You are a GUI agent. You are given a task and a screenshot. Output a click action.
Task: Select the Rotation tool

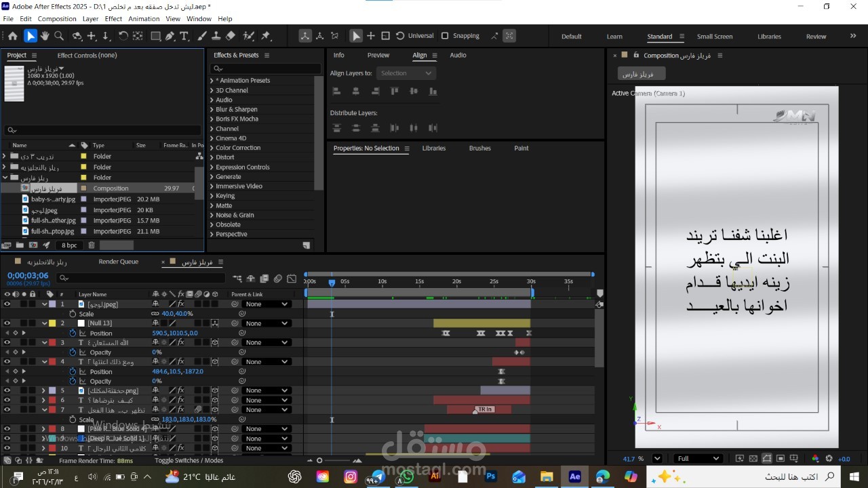coord(123,36)
